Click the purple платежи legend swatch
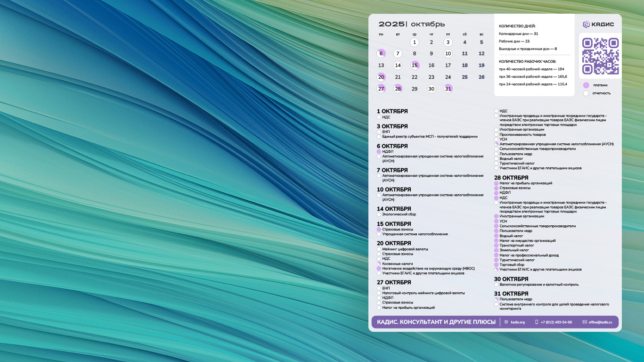The width and height of the screenshot is (644, 362). pos(586,85)
